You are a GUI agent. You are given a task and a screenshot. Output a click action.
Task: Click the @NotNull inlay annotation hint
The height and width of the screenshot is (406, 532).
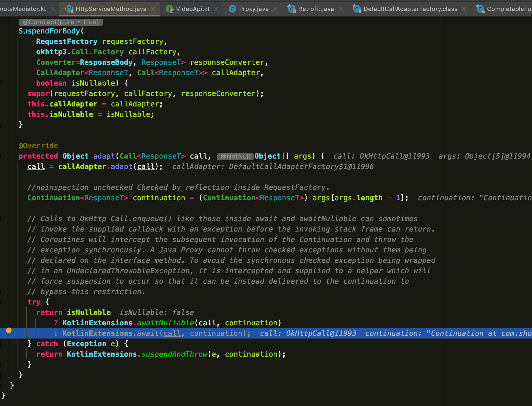click(x=235, y=156)
